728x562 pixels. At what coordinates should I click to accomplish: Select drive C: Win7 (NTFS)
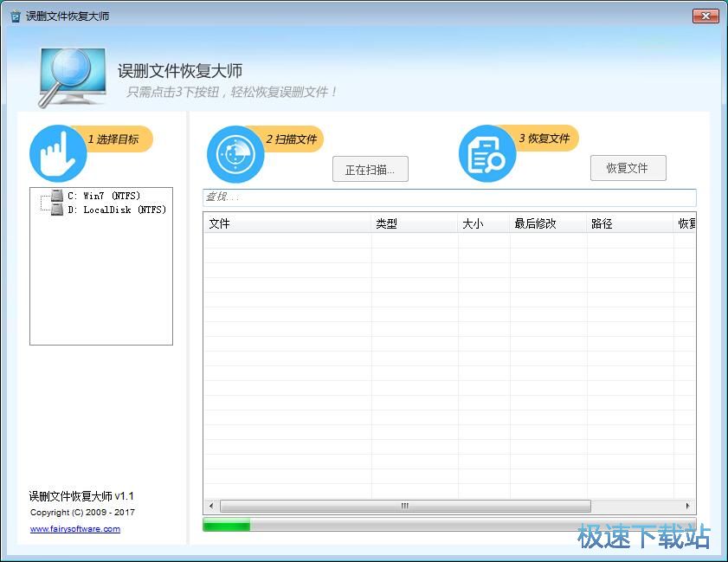coord(104,196)
